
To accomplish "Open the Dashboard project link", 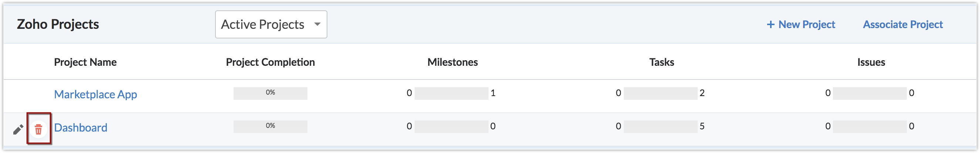I will point(81,127).
